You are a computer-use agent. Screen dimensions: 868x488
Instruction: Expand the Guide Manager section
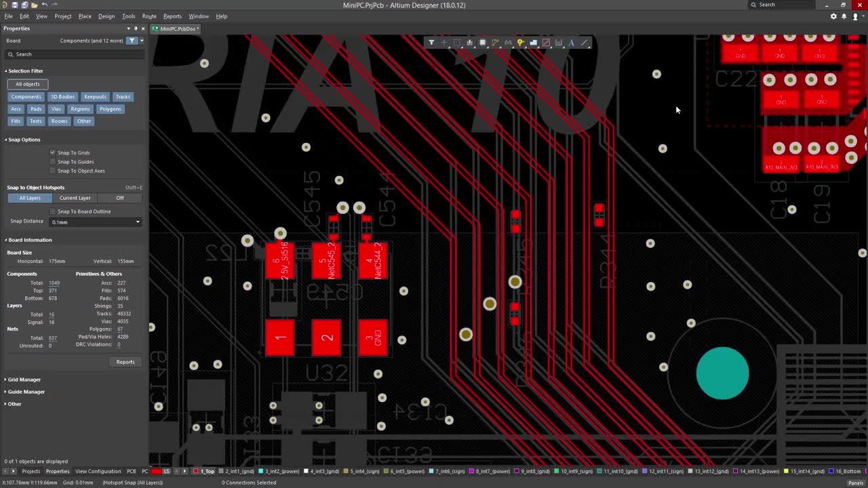coord(26,392)
